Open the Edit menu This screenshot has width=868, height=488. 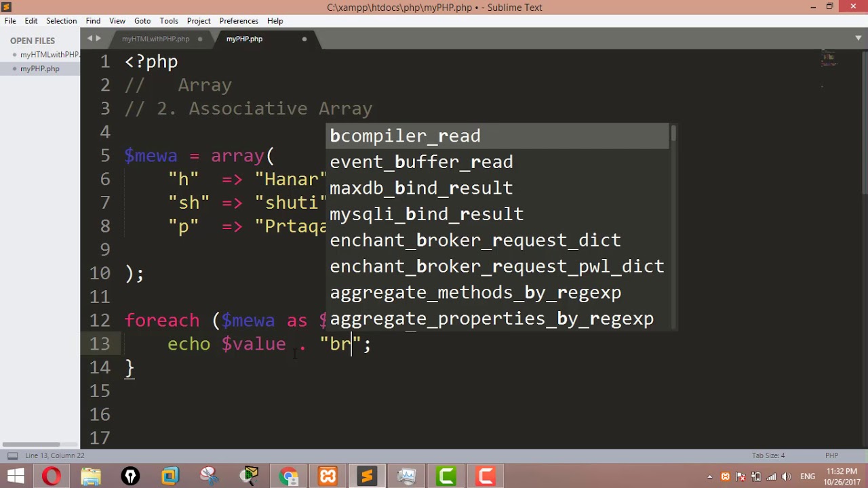[31, 21]
